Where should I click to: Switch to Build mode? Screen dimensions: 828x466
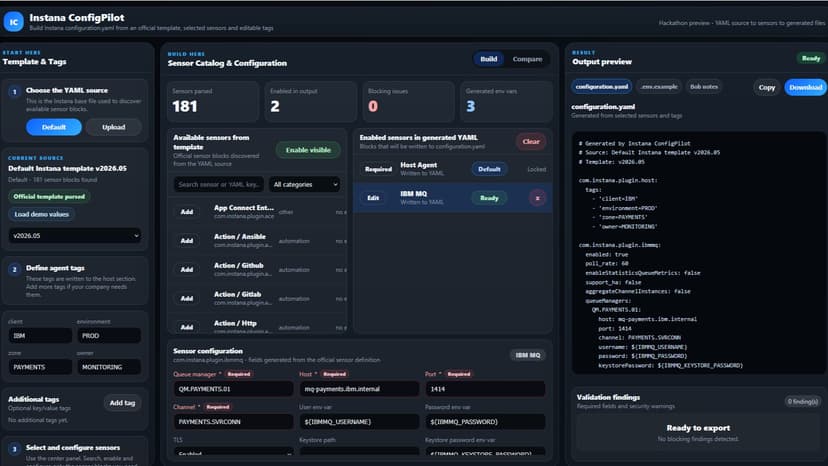[x=488, y=59]
